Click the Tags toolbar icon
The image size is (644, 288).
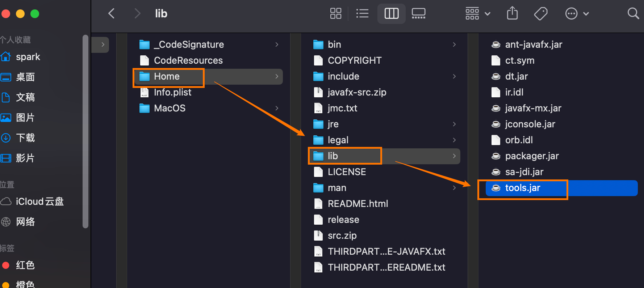(540, 14)
